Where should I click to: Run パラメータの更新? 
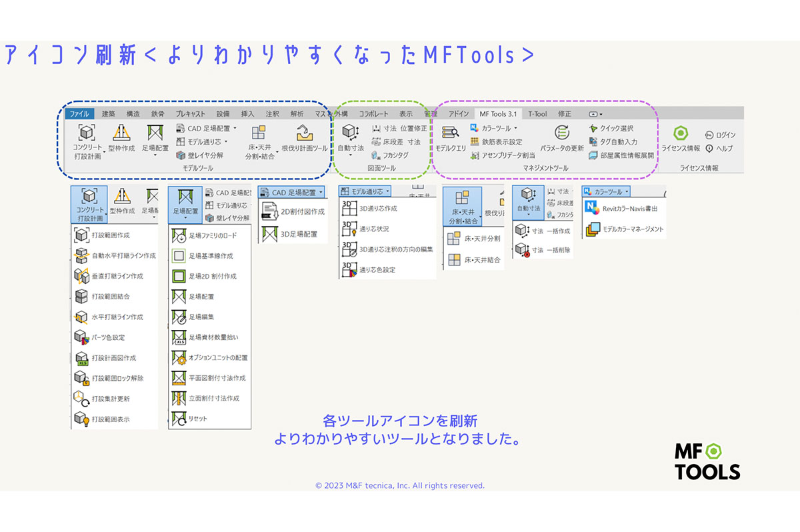click(562, 139)
